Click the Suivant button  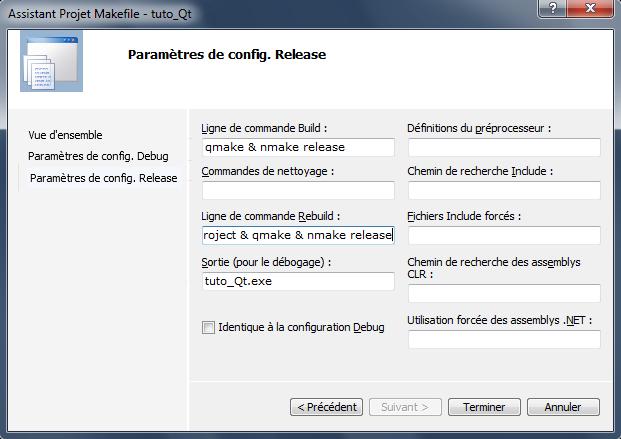click(x=404, y=407)
